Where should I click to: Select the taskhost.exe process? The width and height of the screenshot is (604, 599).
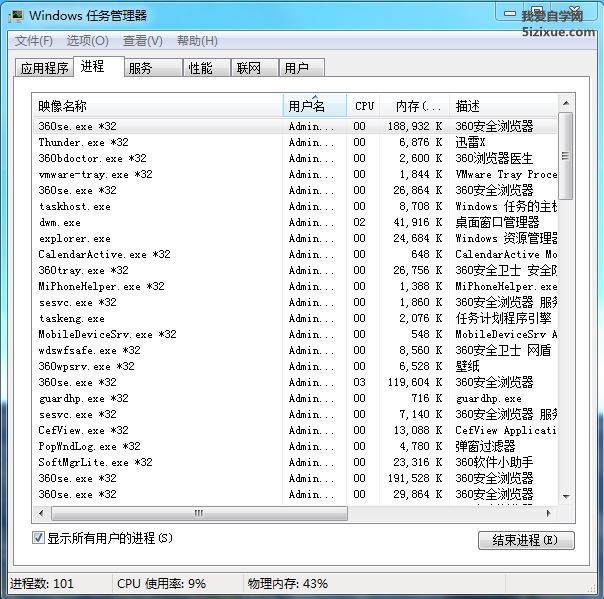point(295,206)
